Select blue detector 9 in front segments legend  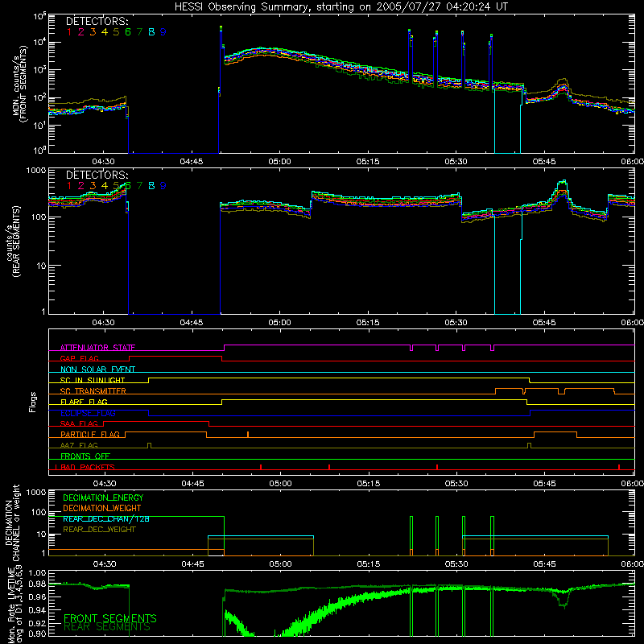coord(163,32)
